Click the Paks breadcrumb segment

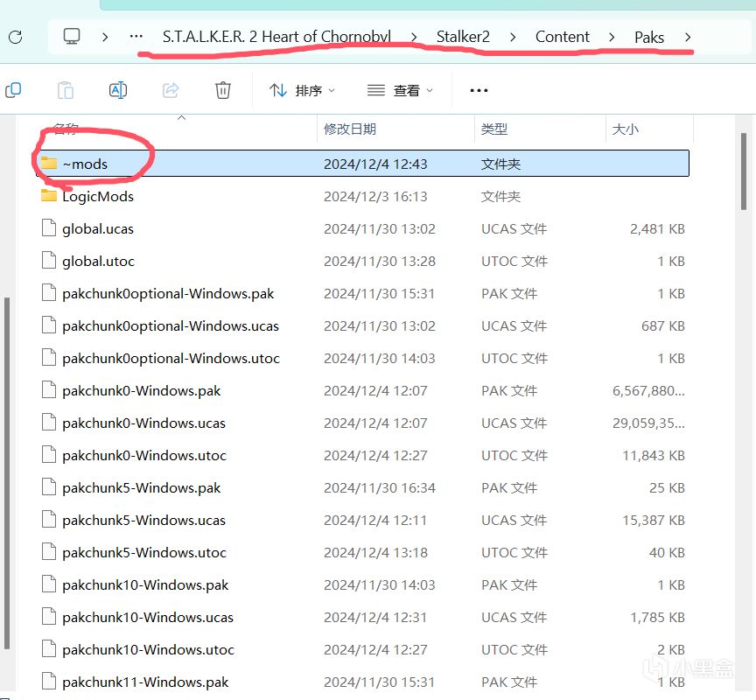[x=649, y=37]
